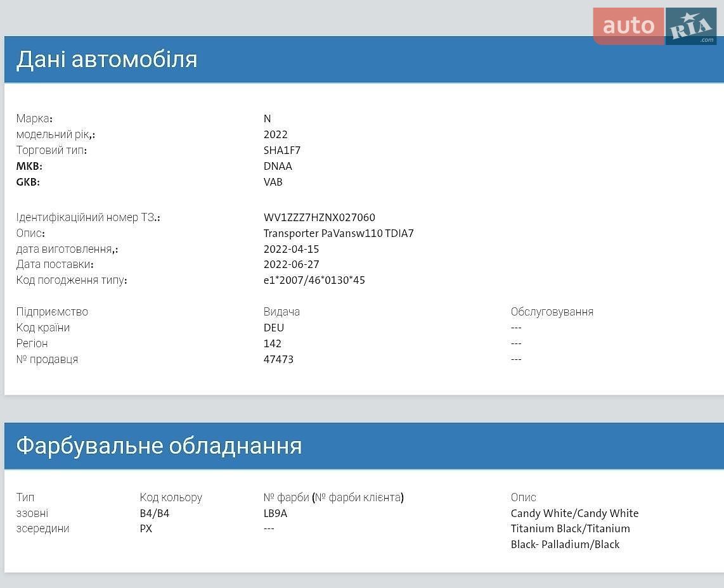
Task: Click the 'Підприємство' column heading
Action: [x=52, y=312]
